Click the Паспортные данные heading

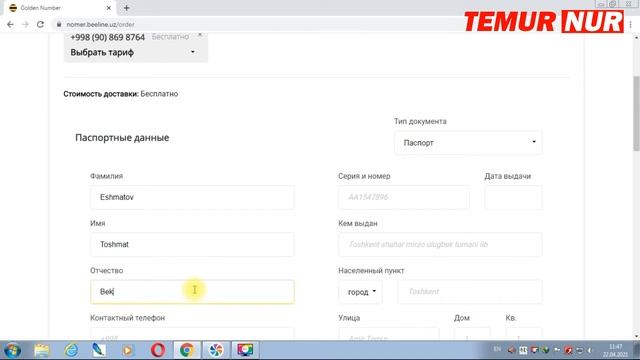pyautogui.click(x=122, y=138)
